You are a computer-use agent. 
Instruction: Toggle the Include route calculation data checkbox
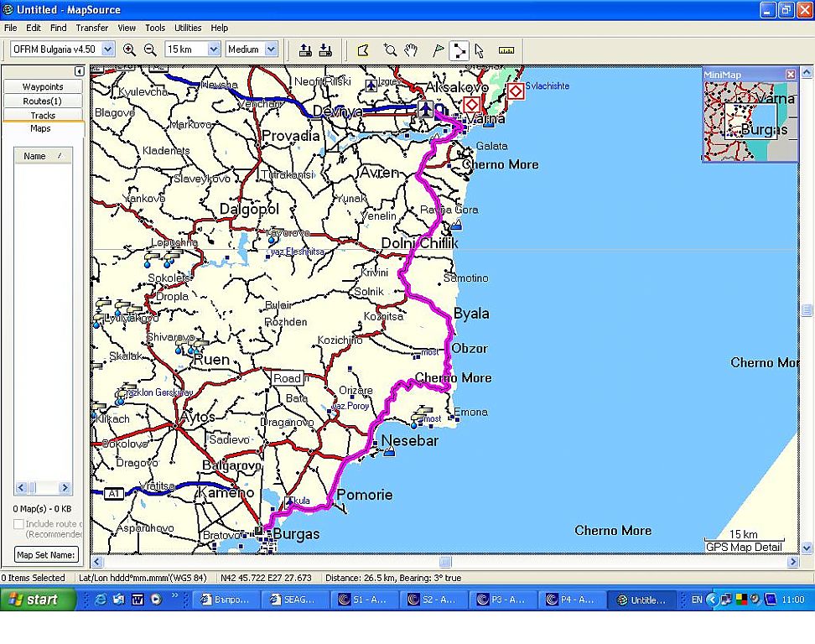pyautogui.click(x=18, y=524)
